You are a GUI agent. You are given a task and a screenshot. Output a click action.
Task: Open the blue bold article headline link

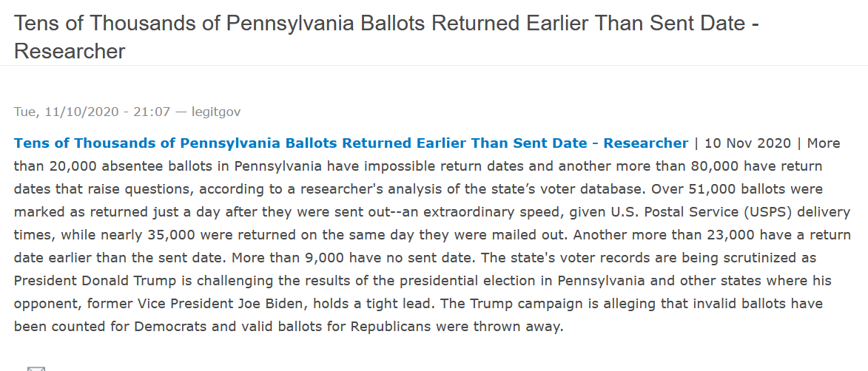pos(351,143)
